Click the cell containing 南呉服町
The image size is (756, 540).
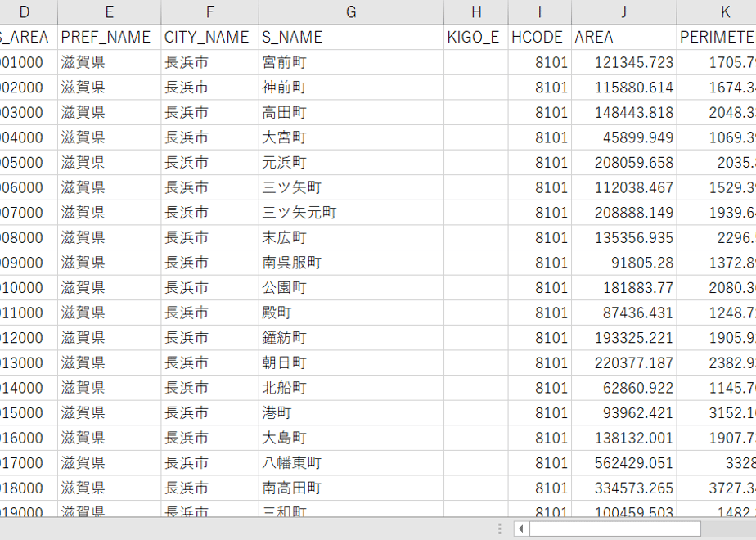pos(351,263)
